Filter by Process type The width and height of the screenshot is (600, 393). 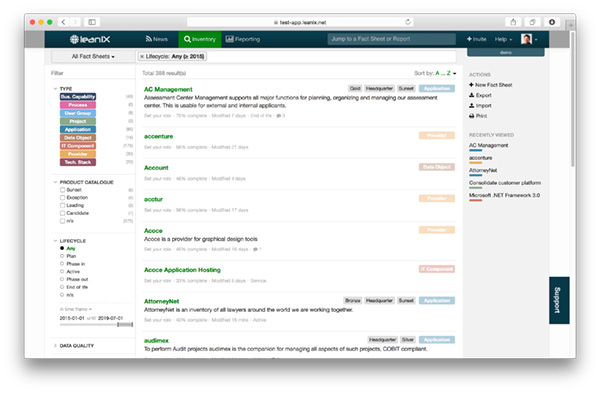(78, 105)
